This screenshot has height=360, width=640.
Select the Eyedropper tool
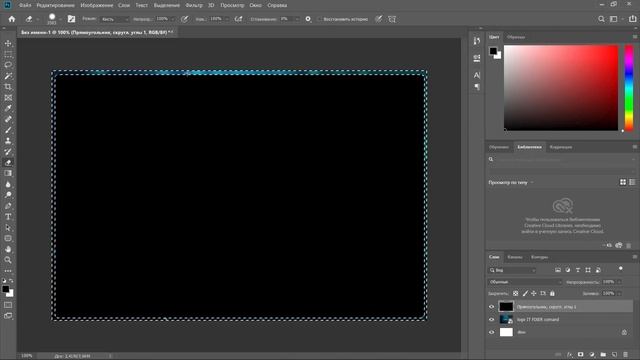8,108
